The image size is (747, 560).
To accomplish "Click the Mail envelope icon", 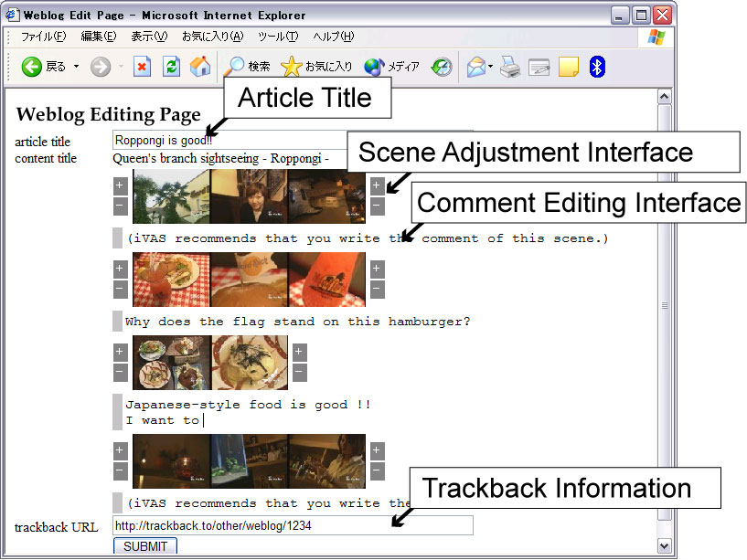I will (x=476, y=67).
